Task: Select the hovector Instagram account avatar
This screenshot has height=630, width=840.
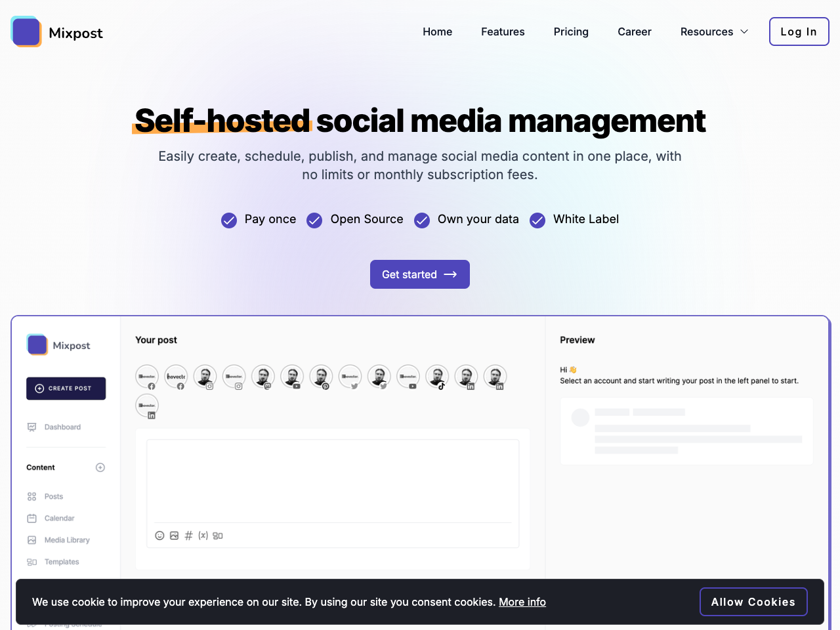Action: (x=234, y=377)
